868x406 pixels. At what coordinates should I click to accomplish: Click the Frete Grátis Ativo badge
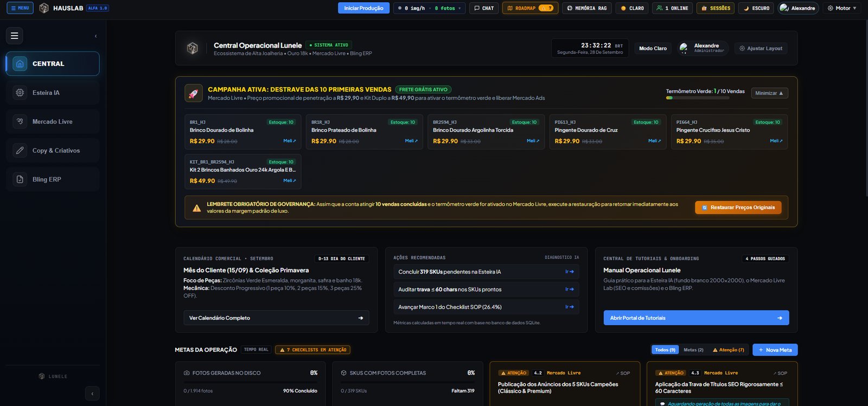click(423, 89)
